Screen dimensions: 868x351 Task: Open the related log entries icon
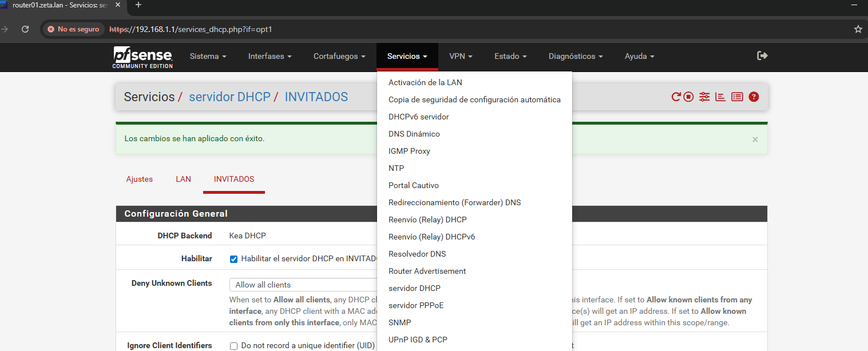click(737, 97)
